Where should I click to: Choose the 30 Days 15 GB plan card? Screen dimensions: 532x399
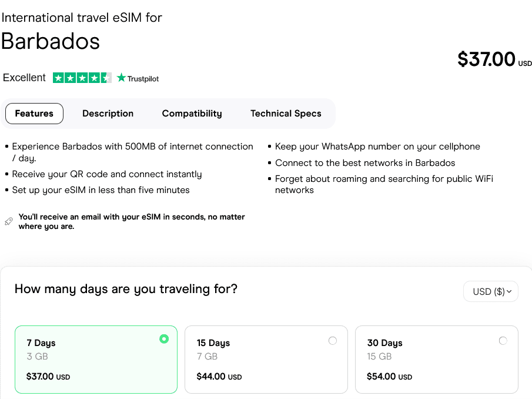point(436,359)
